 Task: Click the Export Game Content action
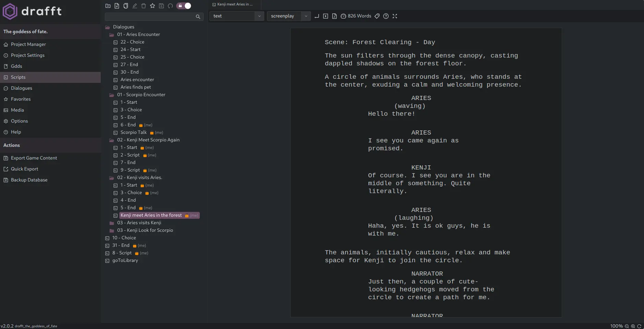tap(34, 158)
